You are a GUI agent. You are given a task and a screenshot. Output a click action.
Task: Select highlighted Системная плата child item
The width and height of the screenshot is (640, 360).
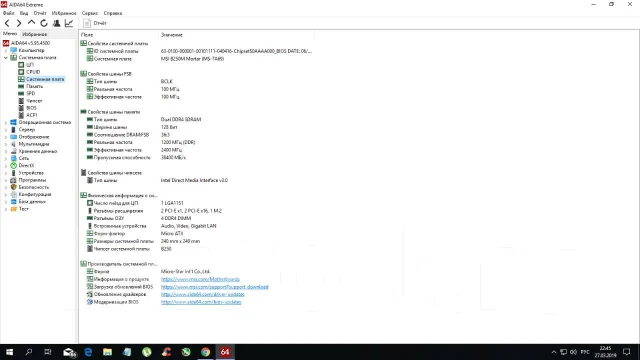click(45, 79)
